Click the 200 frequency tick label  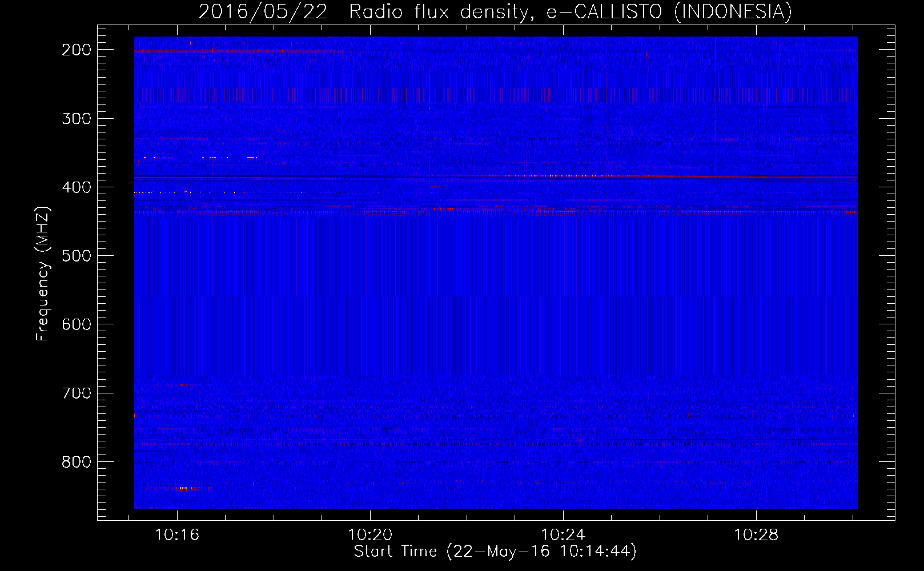(x=77, y=50)
